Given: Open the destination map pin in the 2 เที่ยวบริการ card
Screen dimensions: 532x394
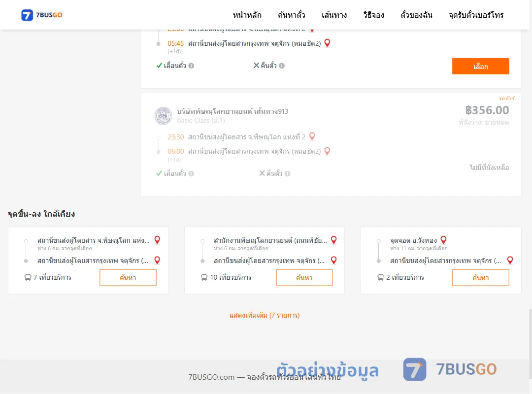Looking at the screenshot, I should 510,261.
